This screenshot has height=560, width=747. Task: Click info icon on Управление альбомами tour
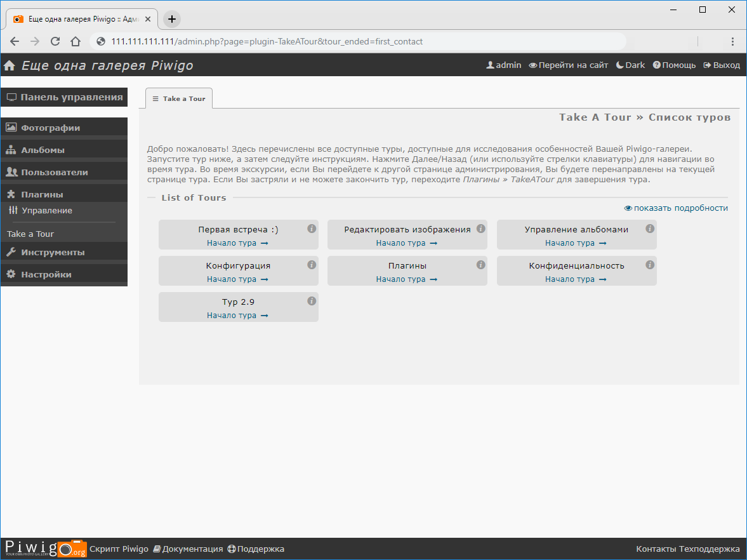pos(650,229)
